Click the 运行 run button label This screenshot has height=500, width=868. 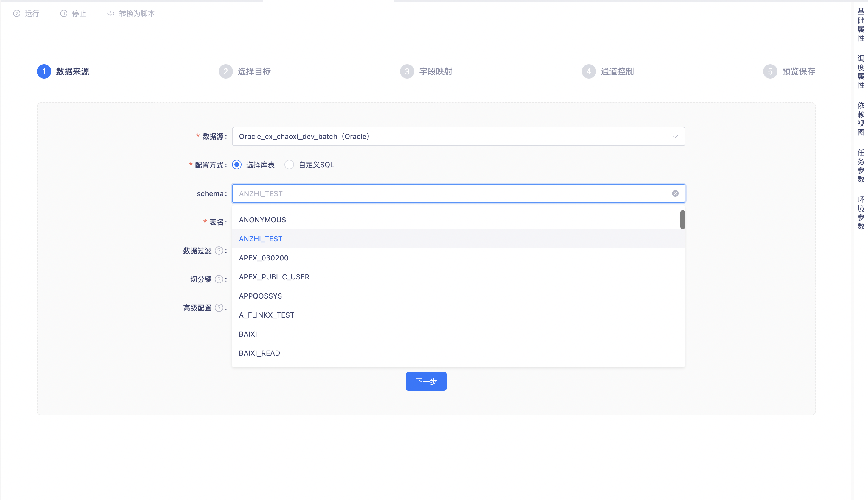[x=32, y=13]
